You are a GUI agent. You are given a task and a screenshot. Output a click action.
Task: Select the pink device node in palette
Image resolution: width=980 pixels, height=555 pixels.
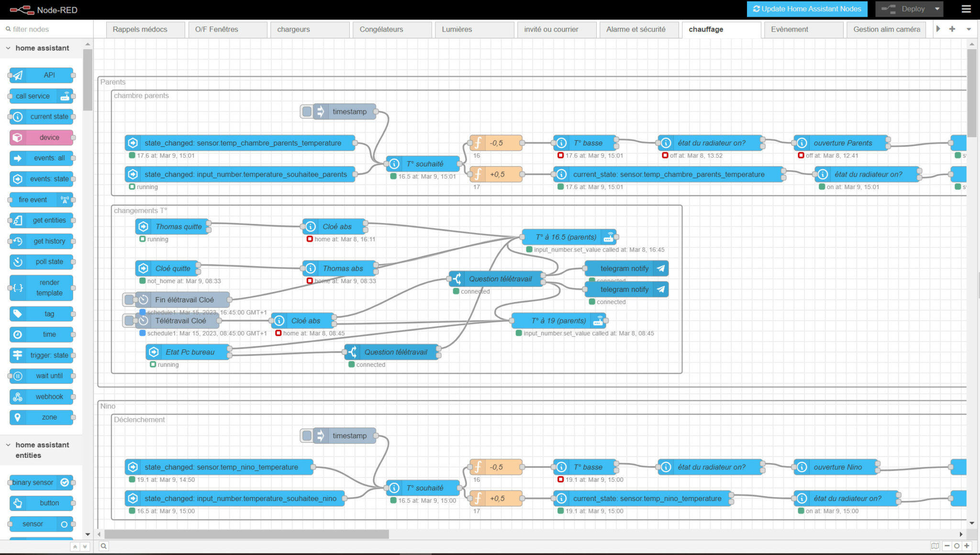coord(41,137)
